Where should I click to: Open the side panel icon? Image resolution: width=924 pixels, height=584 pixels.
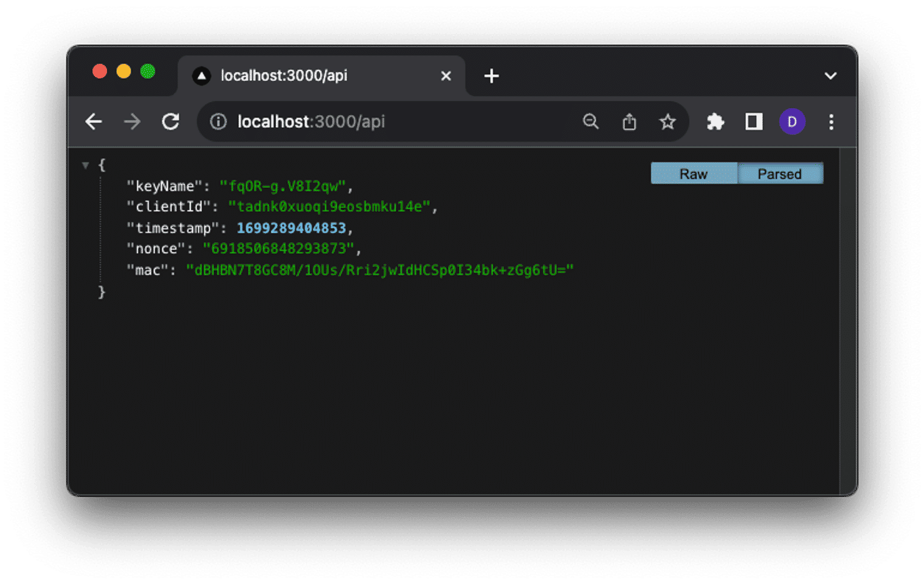[x=753, y=122]
